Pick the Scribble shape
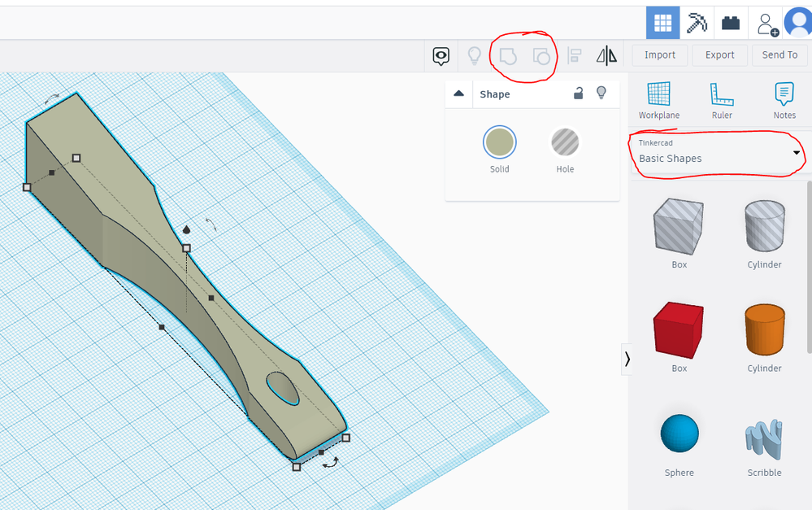 click(x=764, y=439)
